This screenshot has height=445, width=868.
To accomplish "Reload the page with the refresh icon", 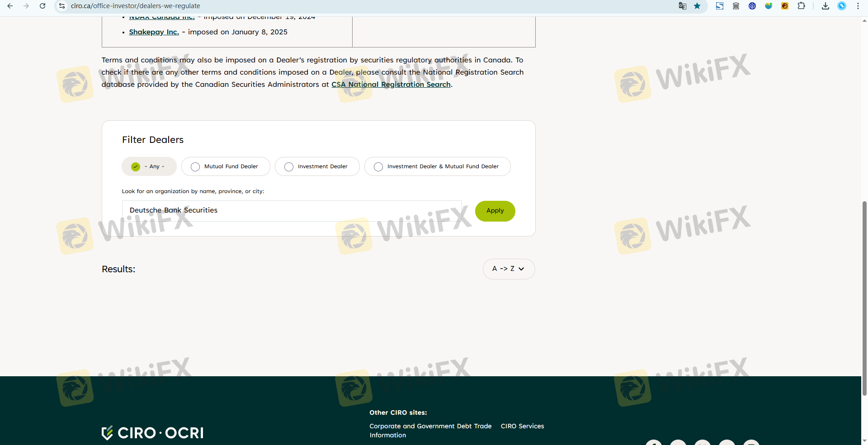I will point(42,6).
